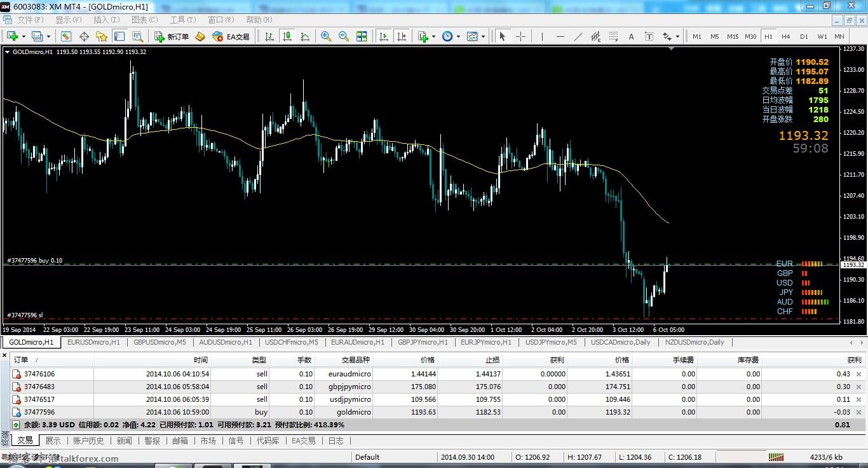Close the terminal panel with X
This screenshot has height=468, width=868.
(5, 356)
